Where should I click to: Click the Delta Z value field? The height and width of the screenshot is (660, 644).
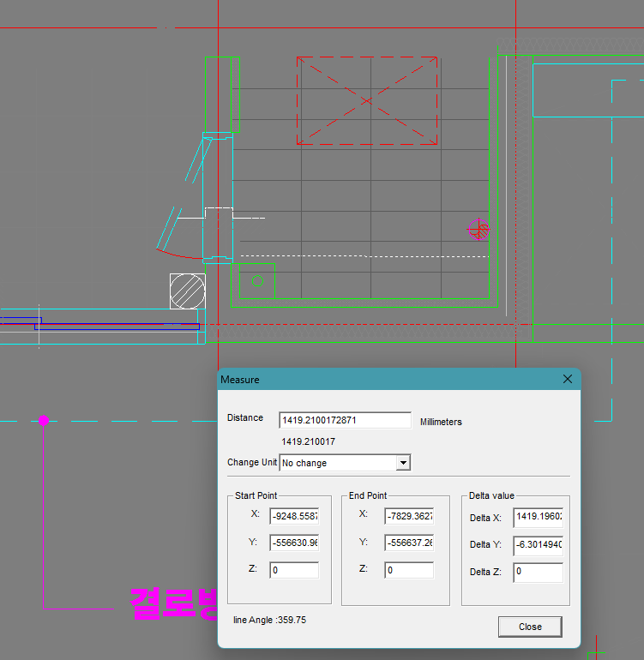(x=538, y=573)
